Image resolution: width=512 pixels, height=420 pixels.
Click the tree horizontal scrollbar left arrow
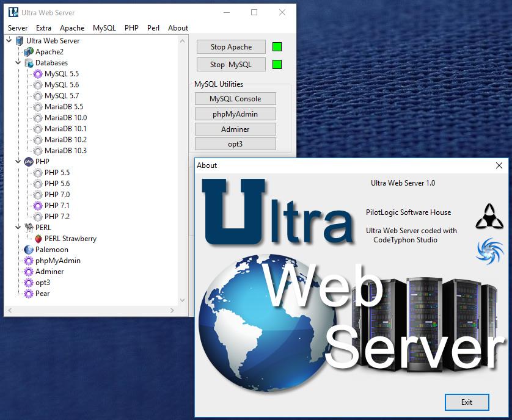tap(10, 310)
